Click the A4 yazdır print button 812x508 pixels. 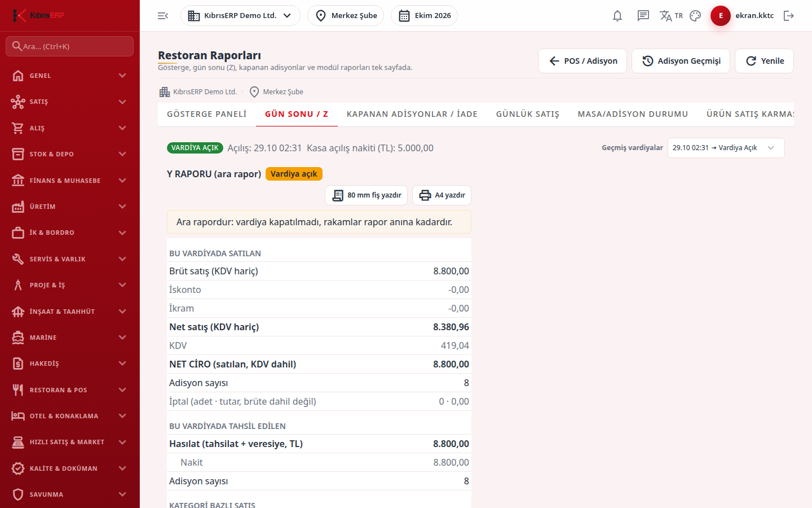[442, 195]
